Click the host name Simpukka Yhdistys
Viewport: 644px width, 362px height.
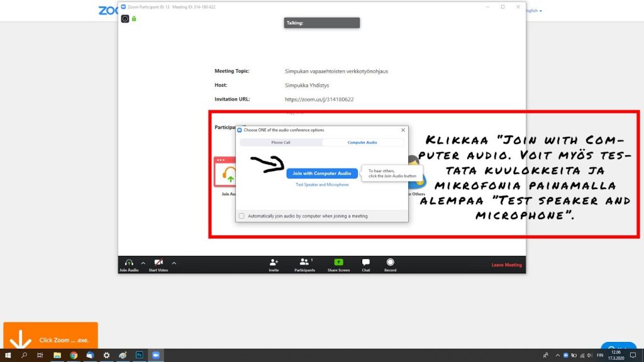307,85
